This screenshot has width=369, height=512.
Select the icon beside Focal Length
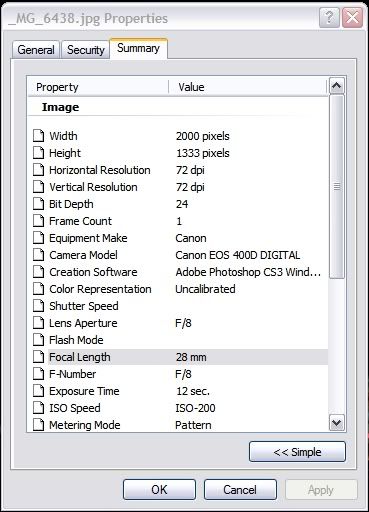[x=39, y=357]
